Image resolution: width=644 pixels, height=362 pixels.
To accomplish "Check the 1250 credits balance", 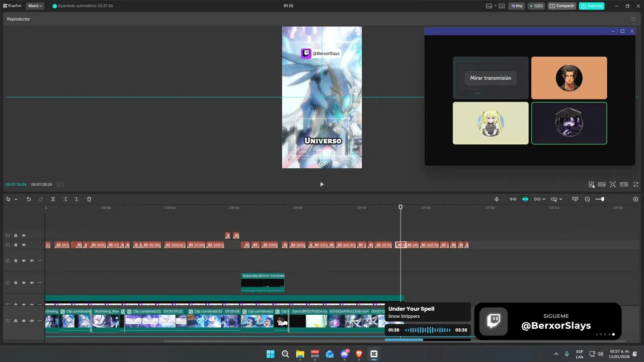I will (536, 6).
